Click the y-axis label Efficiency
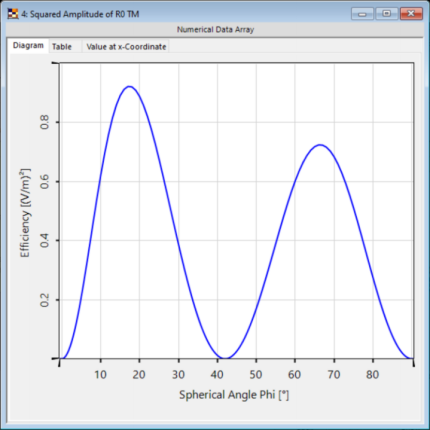 (x=25, y=235)
